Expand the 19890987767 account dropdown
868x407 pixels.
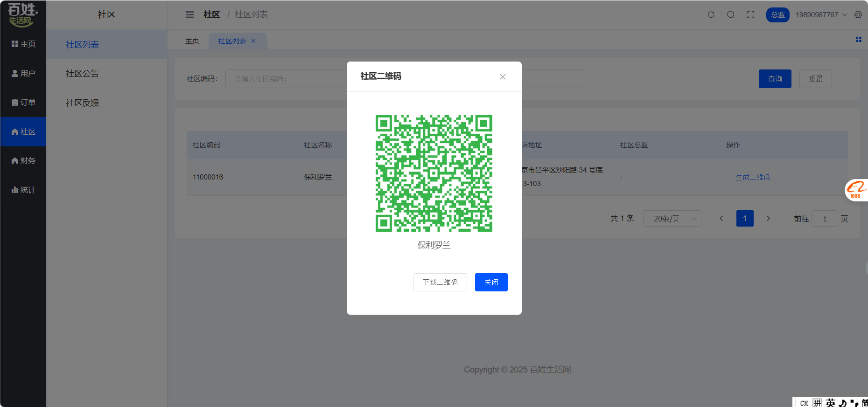821,15
